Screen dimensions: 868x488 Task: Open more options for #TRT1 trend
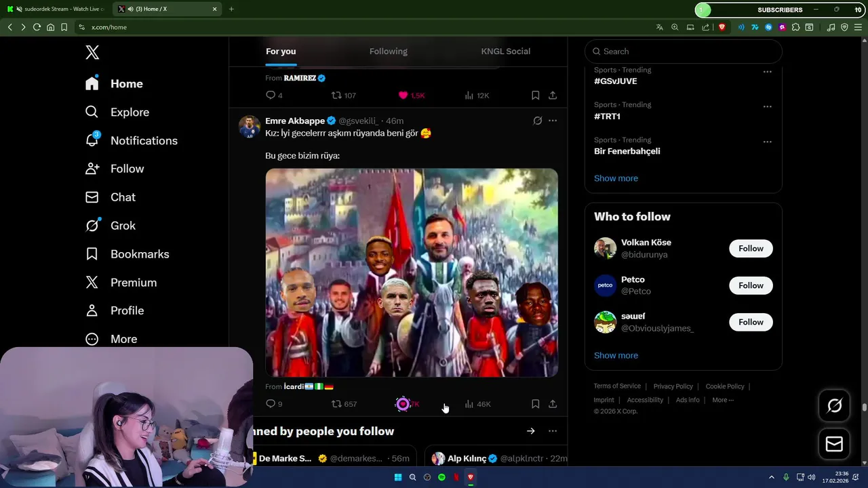click(767, 106)
